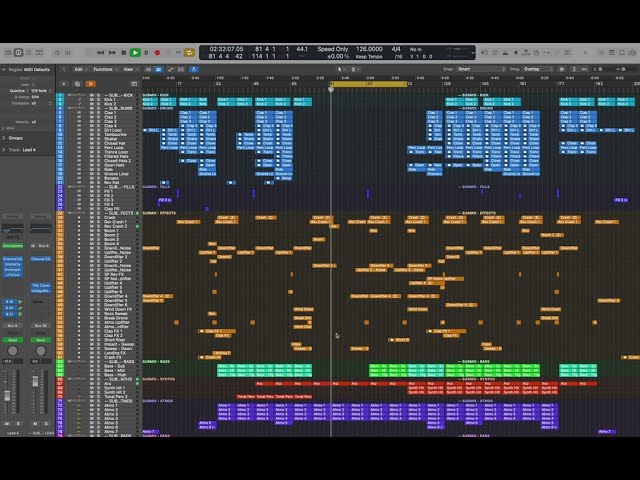Solo the Dirt Loop track

(x=98, y=130)
